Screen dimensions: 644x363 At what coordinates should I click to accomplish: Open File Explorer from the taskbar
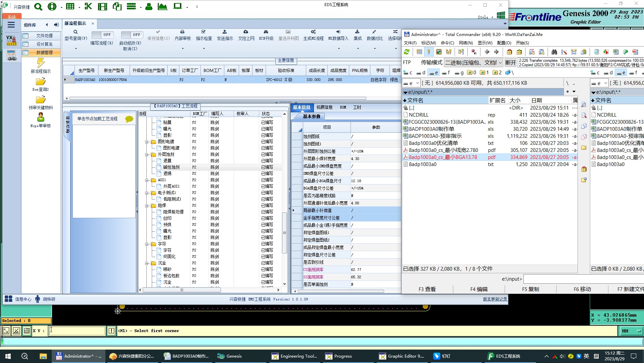click(43, 356)
